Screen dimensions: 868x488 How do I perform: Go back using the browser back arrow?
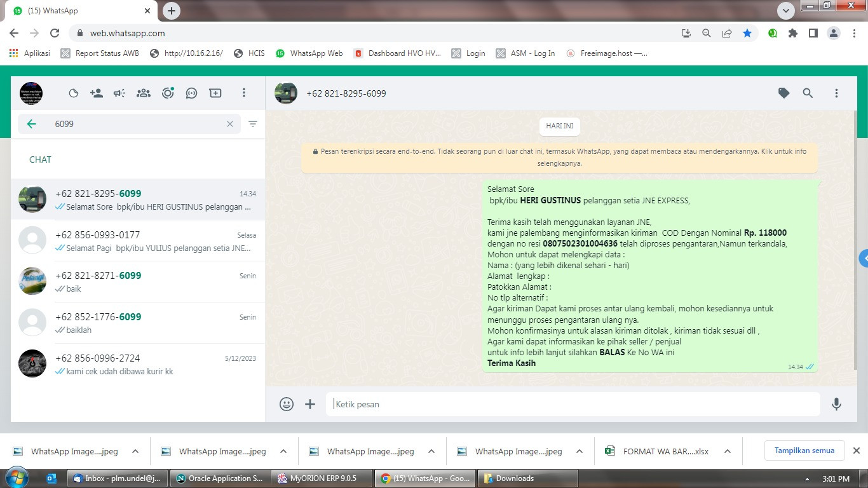coord(14,33)
